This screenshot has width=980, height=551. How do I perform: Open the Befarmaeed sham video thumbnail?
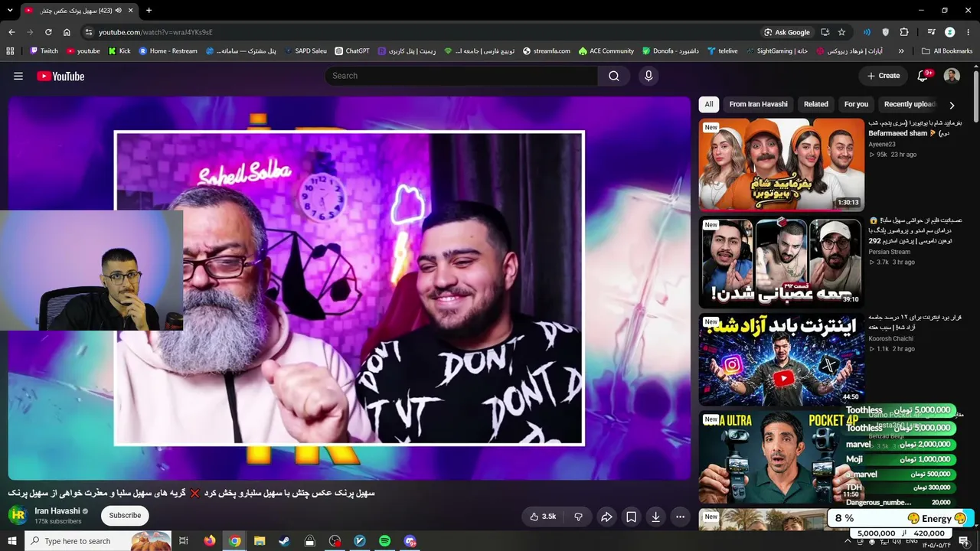pos(782,165)
